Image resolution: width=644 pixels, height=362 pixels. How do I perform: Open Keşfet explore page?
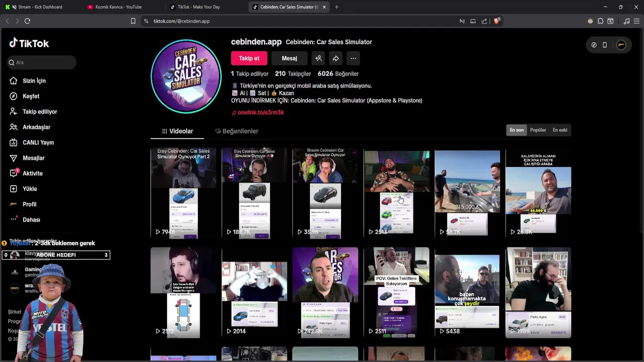(24, 96)
